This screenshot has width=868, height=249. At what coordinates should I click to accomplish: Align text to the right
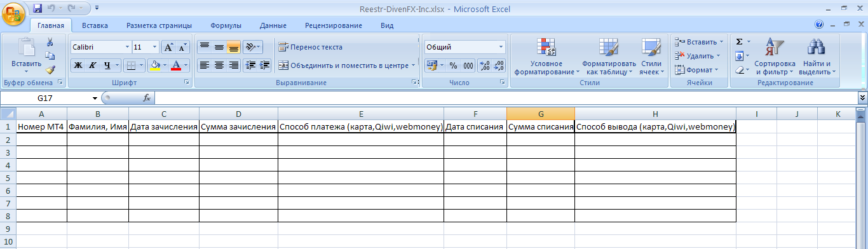(233, 65)
